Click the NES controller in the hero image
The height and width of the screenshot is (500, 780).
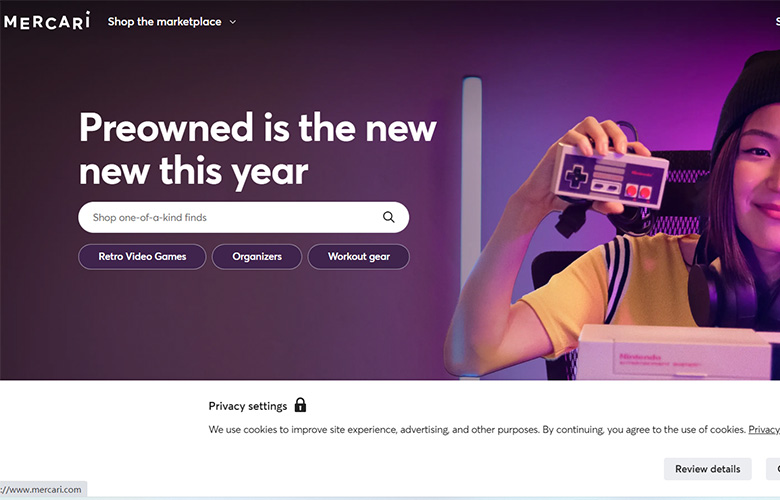[x=610, y=176]
